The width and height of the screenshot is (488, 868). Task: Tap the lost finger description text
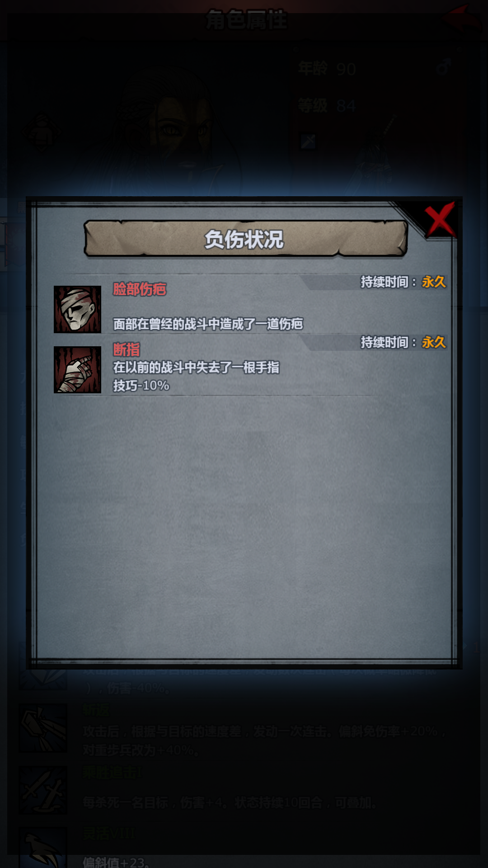click(196, 368)
